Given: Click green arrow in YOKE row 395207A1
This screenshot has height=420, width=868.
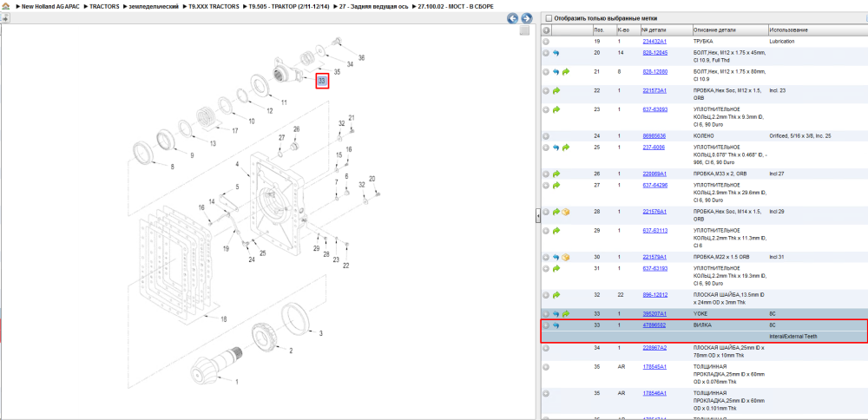Looking at the screenshot, I should pyautogui.click(x=566, y=314).
